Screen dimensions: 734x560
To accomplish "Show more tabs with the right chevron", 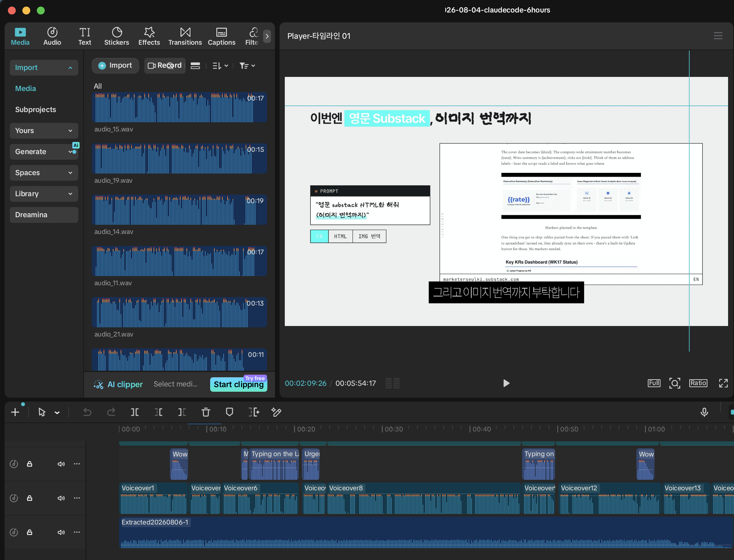I will (x=267, y=36).
